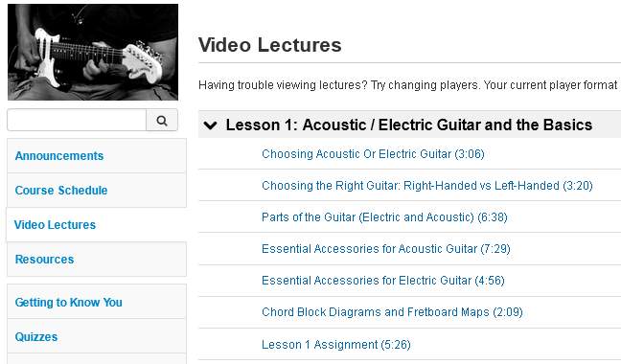621x364 pixels.
Task: Click the search magnifier icon button
Action: [162, 120]
